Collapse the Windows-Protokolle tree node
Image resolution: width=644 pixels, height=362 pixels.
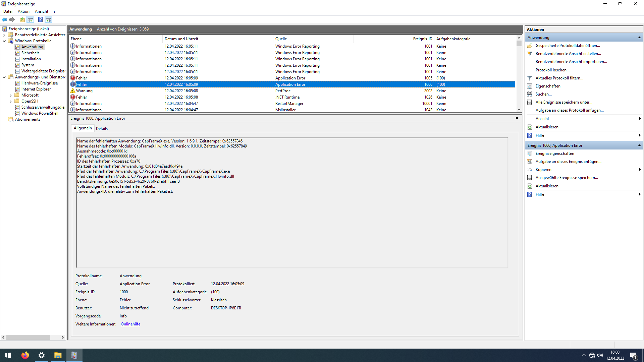(4, 41)
